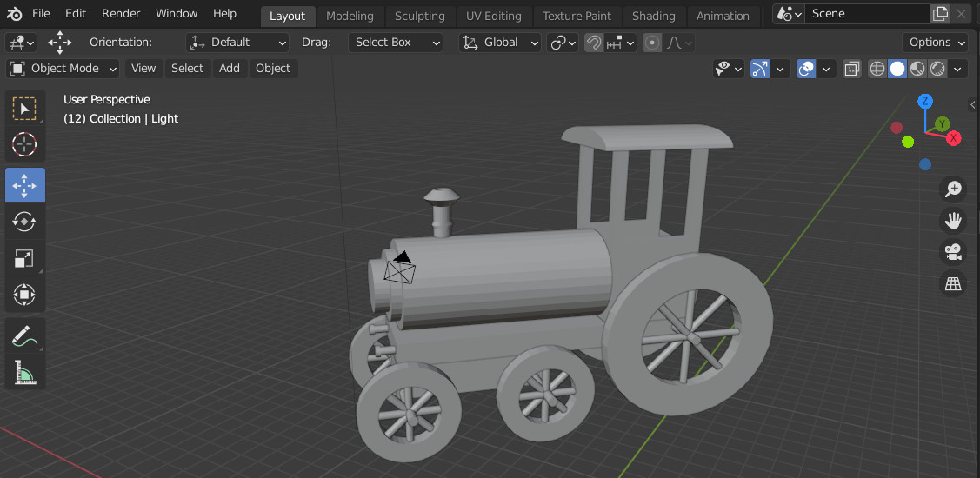Screen dimensions: 980x478
Task: Switch to the Modeling workspace tab
Action: [350, 17]
